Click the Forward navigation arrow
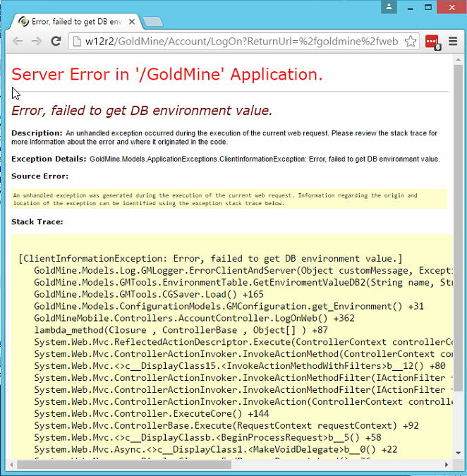 point(36,42)
